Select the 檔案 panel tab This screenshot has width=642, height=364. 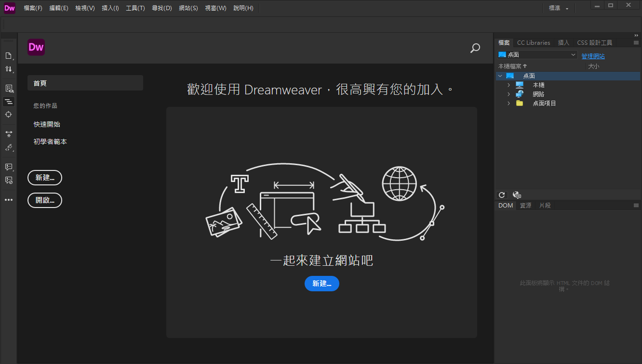tap(504, 43)
